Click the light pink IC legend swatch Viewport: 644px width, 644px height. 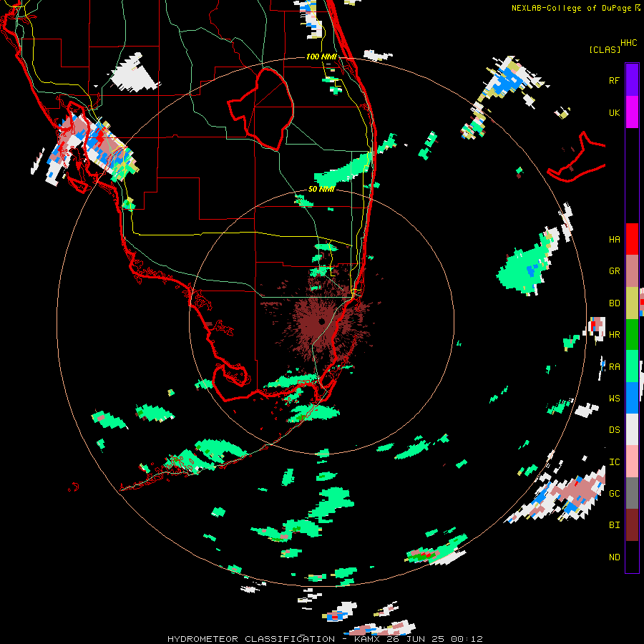point(632,462)
